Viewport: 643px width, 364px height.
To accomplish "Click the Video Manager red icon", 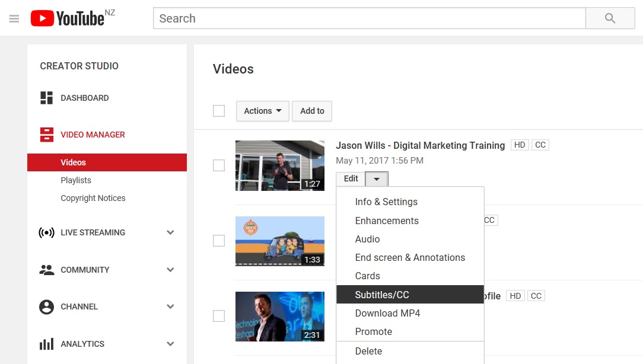I will [x=46, y=135].
